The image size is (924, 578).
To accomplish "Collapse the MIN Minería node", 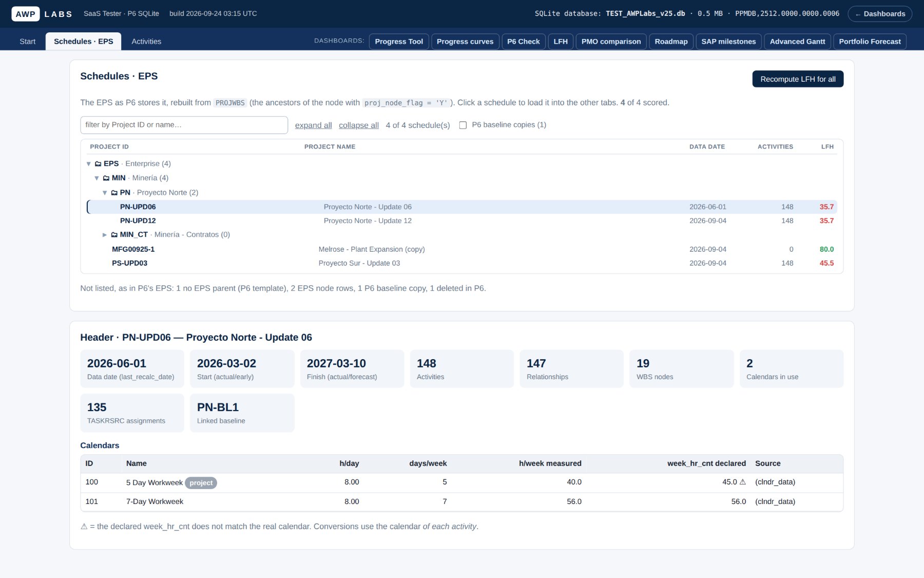I will [97, 178].
